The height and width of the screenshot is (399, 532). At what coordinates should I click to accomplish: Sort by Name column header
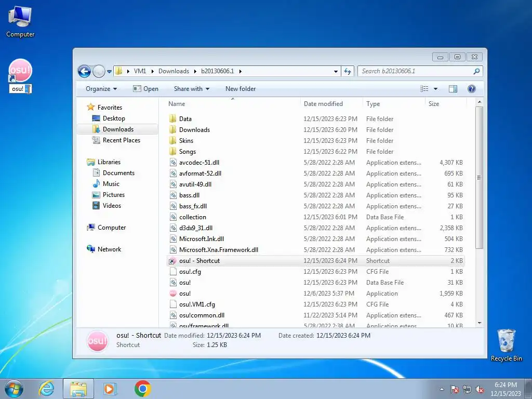(x=232, y=104)
